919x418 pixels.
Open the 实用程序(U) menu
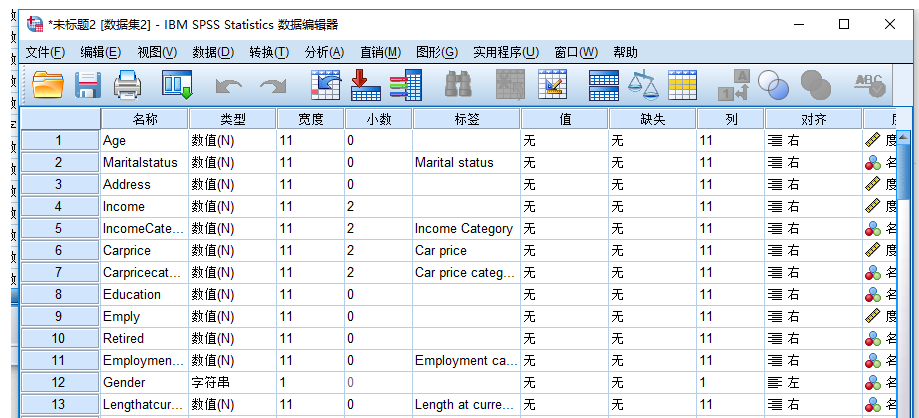506,52
